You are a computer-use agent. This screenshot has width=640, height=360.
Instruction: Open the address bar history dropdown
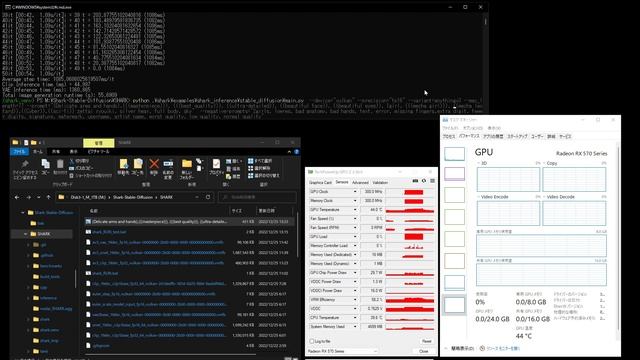(197, 197)
